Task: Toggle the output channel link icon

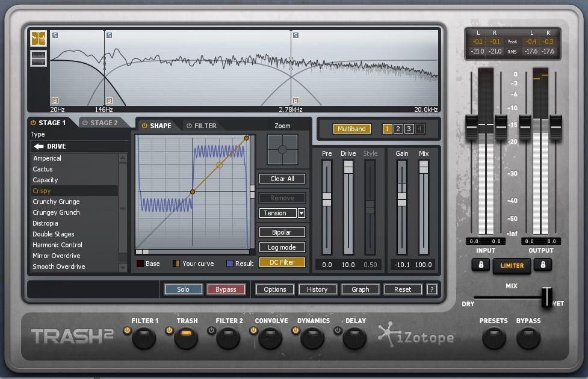Action: click(543, 265)
